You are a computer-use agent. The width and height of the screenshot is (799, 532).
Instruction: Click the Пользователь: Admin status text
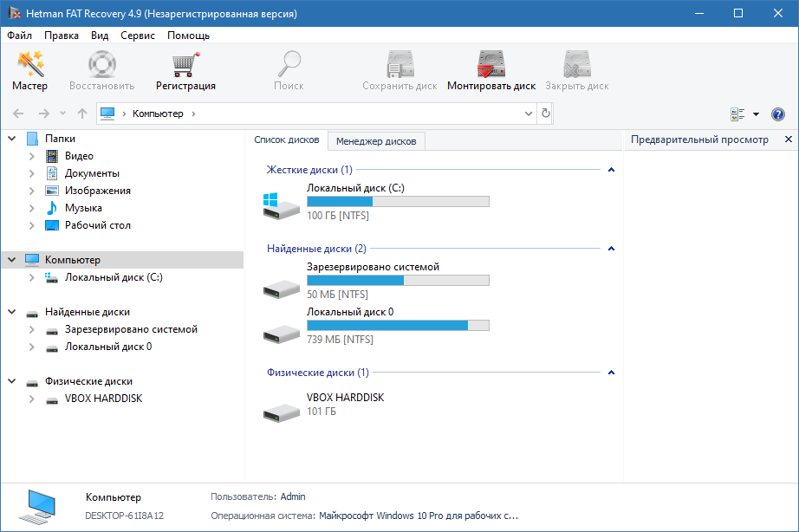258,496
